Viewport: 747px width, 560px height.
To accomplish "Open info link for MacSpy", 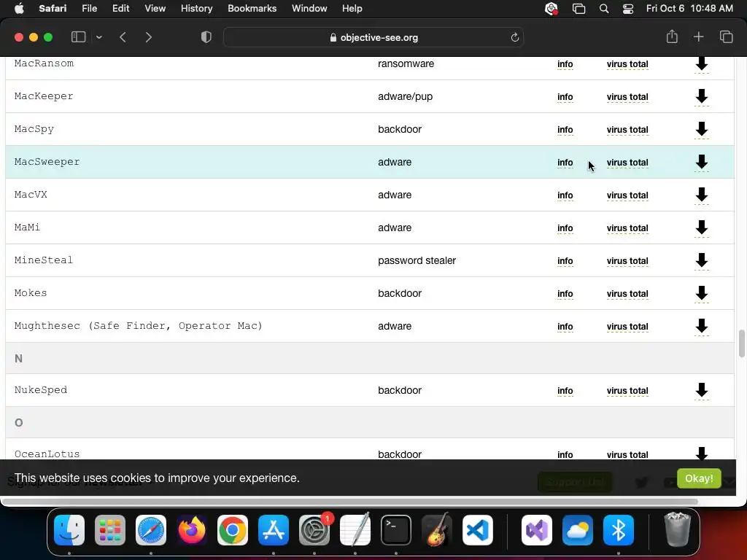I will click(x=565, y=130).
